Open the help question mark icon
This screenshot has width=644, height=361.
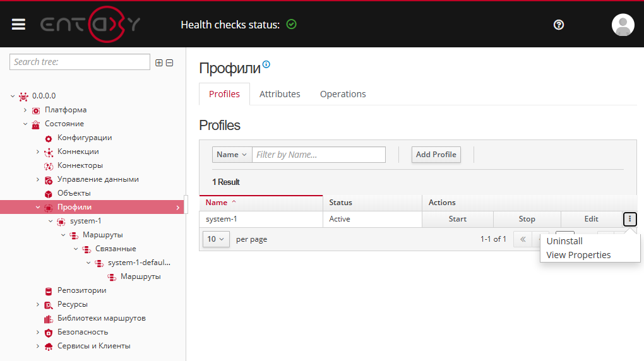click(x=559, y=25)
